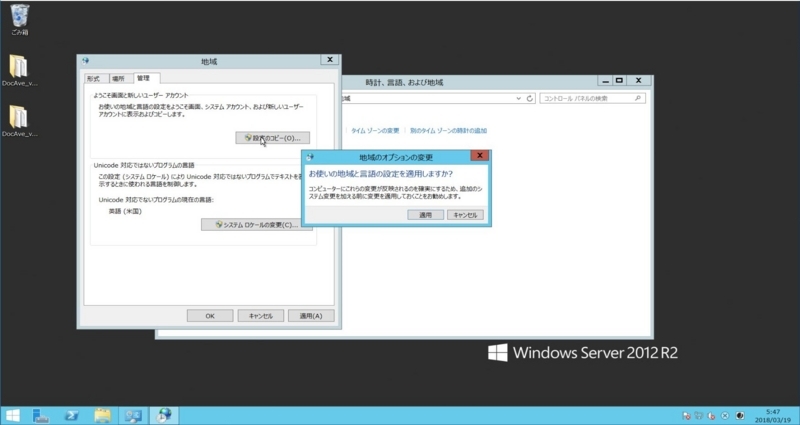Refresh the Control Panel address bar
Screen dimensions: 800x425
pyautogui.click(x=530, y=98)
